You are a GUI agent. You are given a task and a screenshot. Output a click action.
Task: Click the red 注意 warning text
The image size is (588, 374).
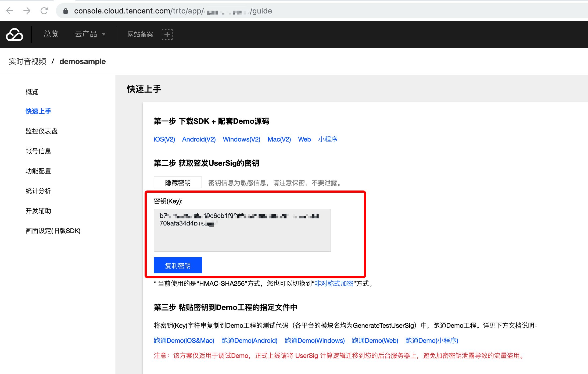[x=339, y=356]
